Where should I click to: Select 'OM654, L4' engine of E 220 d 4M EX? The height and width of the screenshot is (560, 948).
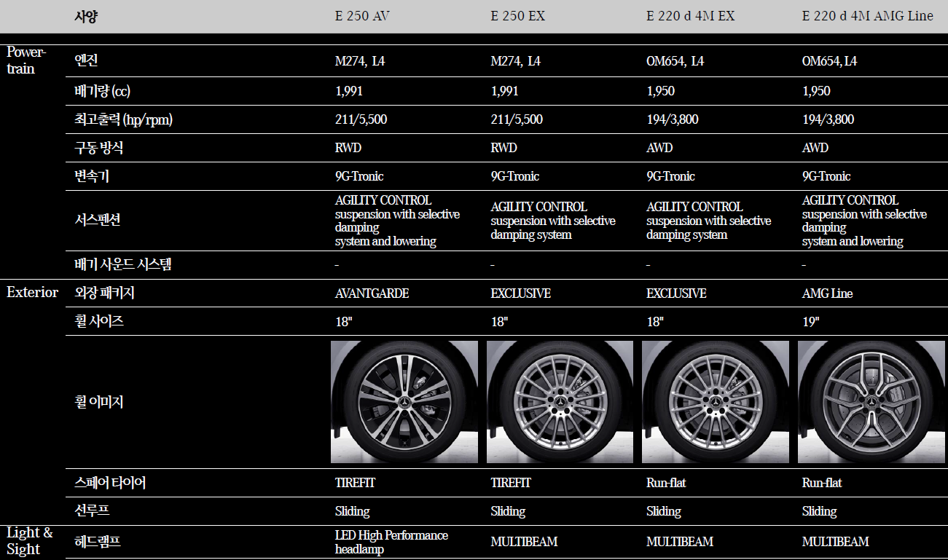675,61
